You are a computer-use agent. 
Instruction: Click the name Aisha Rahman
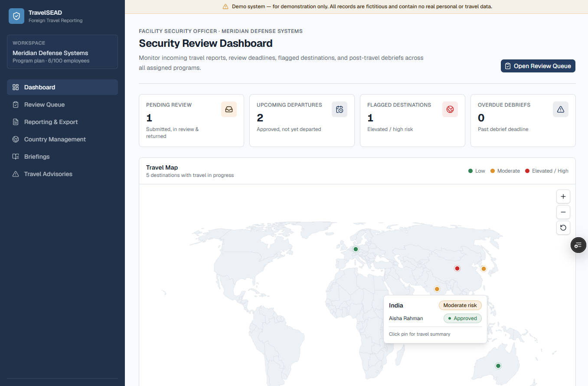tap(406, 318)
